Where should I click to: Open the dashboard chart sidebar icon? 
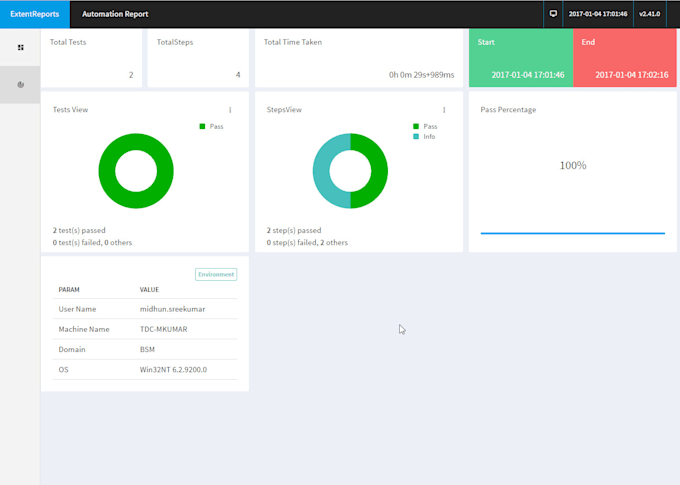[20, 85]
